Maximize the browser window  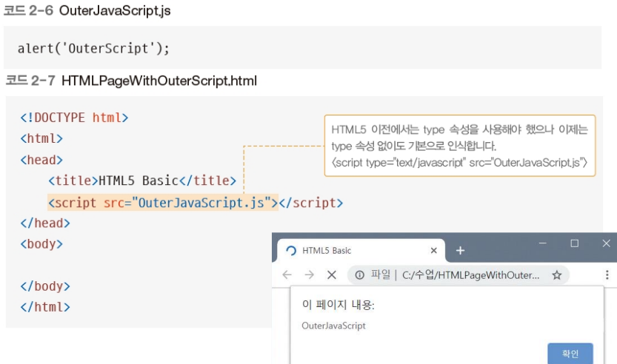tap(574, 243)
